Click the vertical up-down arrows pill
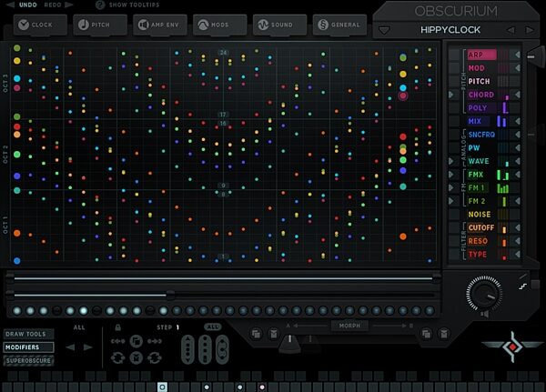The width and height of the screenshot is (546, 392). point(187,349)
